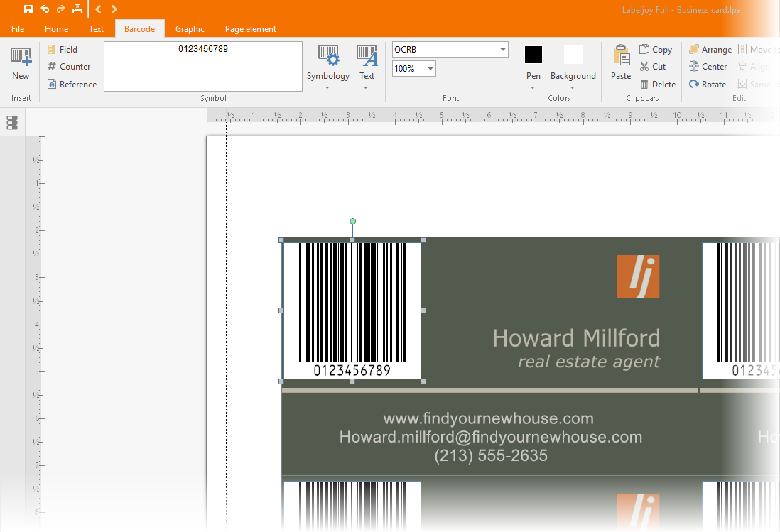Image resolution: width=780 pixels, height=532 pixels.
Task: Click the Reference button
Action: click(72, 84)
